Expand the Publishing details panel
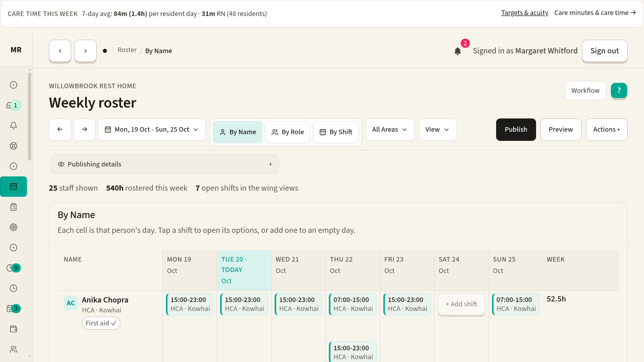Image resolution: width=644 pixels, height=362 pixels. click(165, 164)
